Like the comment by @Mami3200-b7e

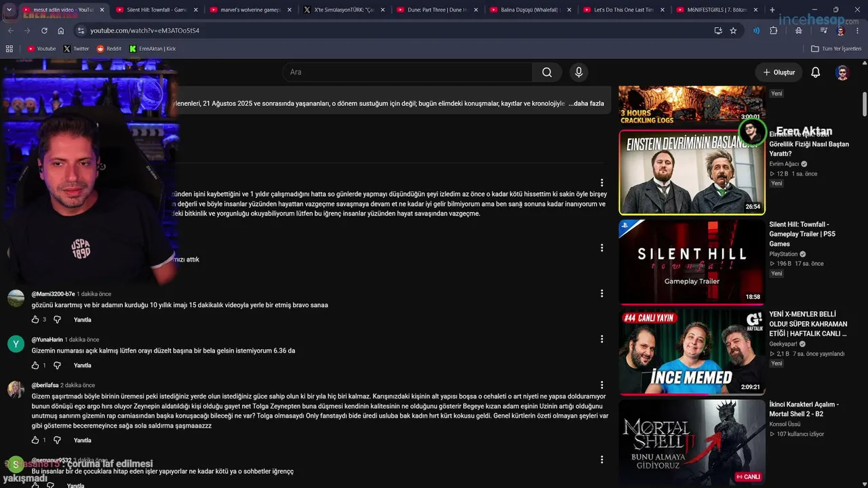pyautogui.click(x=35, y=319)
